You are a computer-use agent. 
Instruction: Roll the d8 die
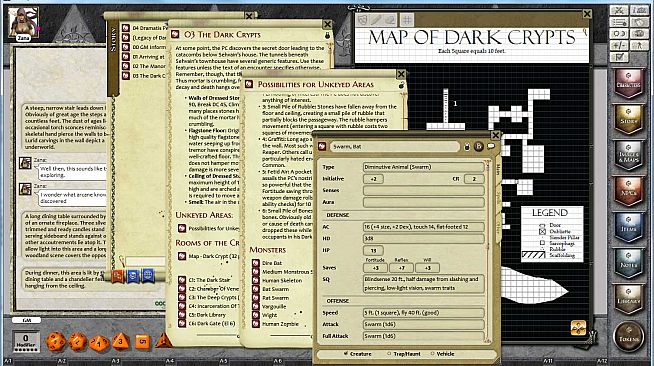[121, 341]
